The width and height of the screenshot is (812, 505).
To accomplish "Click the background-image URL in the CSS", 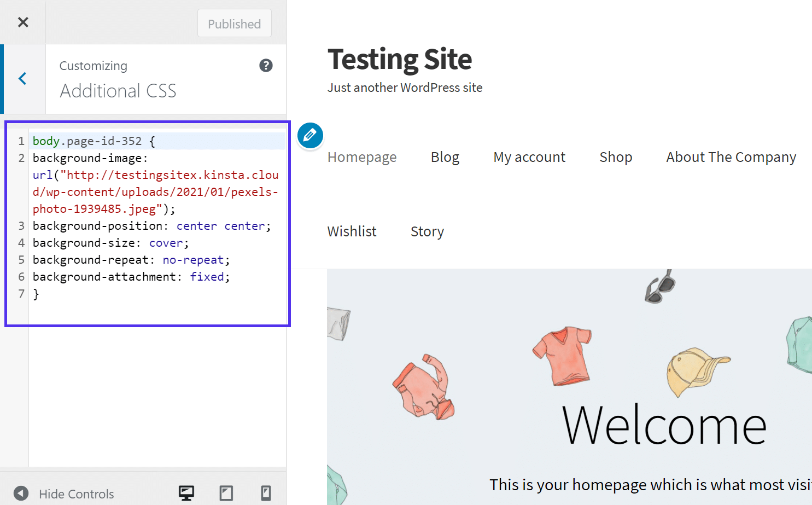I will 155,191.
